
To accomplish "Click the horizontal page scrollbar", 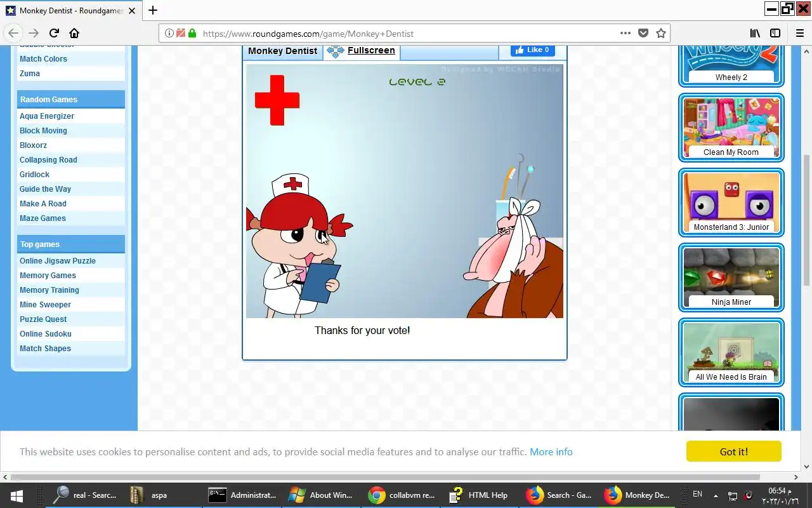I will pyautogui.click(x=386, y=477).
